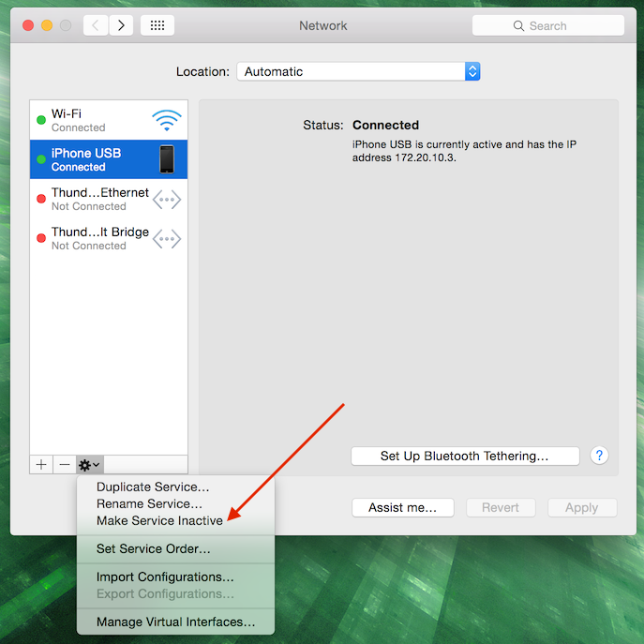
Task: Minimize the window with yellow button
Action: point(47,25)
